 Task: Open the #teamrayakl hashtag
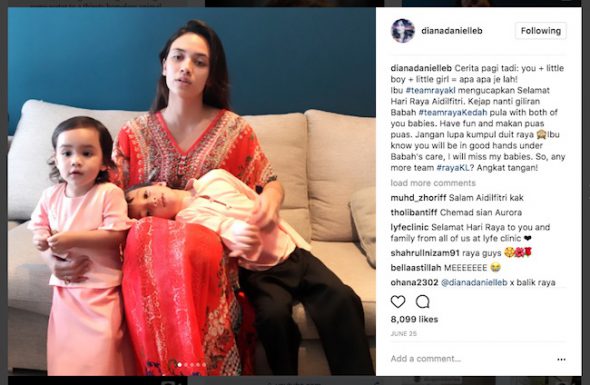[x=430, y=90]
